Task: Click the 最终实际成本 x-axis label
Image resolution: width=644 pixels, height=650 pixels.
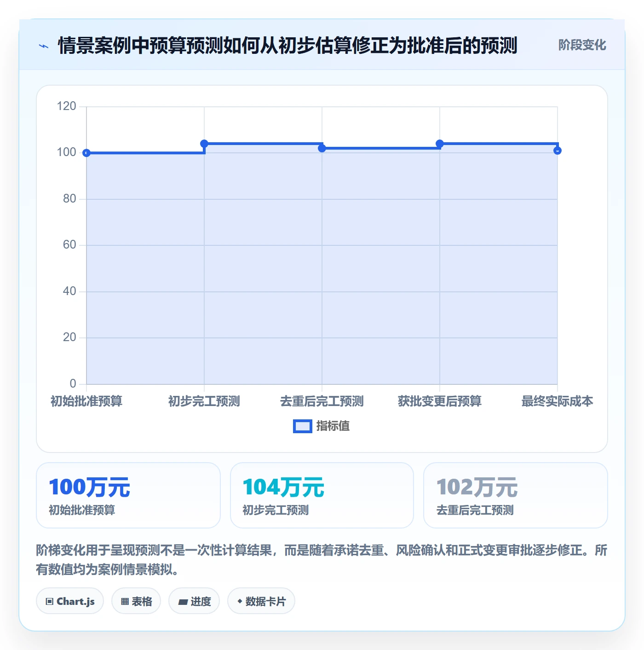Action: [x=558, y=401]
